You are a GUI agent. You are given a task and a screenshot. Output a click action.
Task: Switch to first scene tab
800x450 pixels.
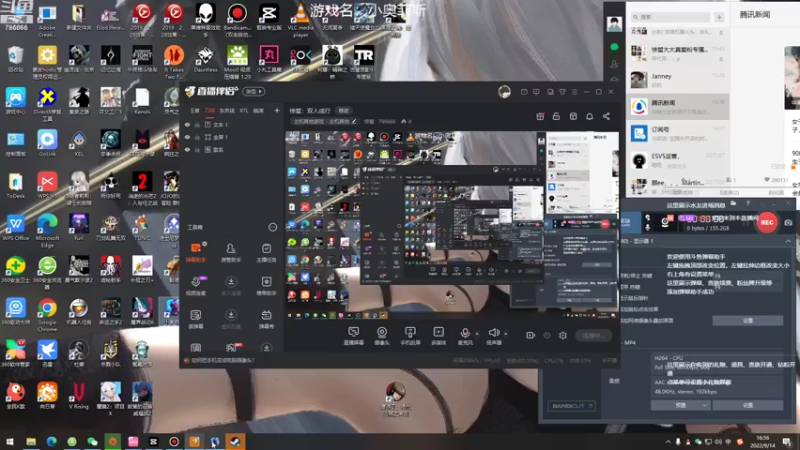click(x=195, y=110)
